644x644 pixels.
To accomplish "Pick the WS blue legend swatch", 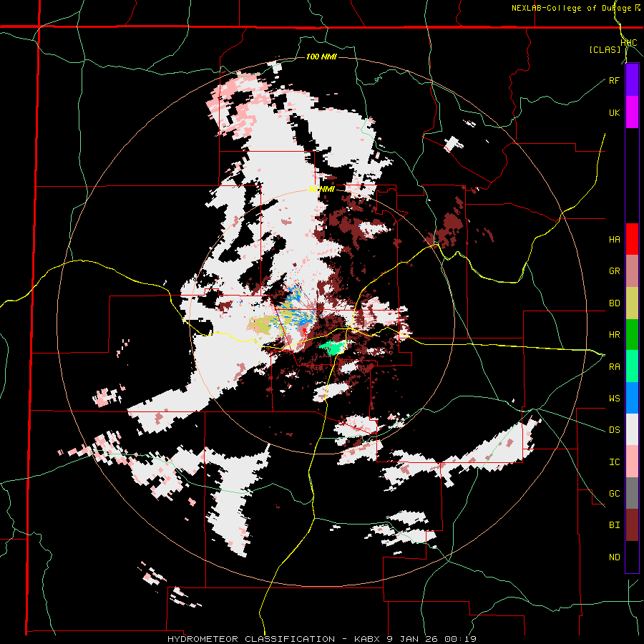I will click(632, 398).
